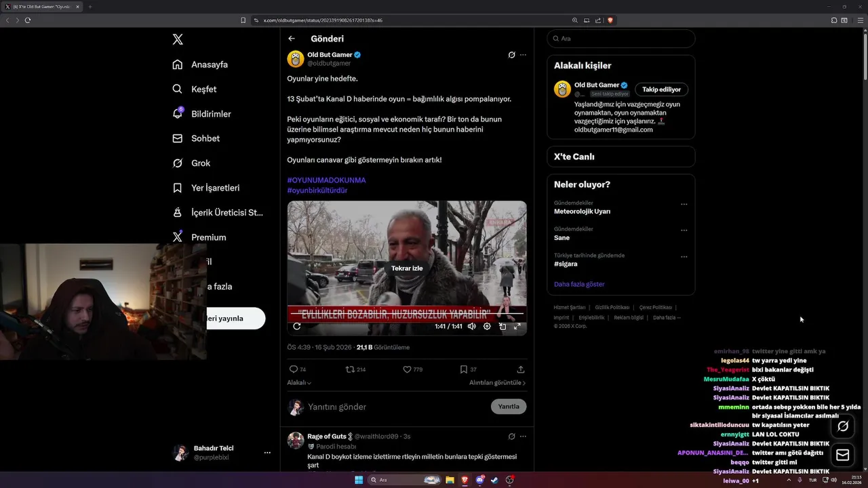
Task: Open the #OYUNUMADOKUNMA hashtag
Action: click(x=326, y=180)
